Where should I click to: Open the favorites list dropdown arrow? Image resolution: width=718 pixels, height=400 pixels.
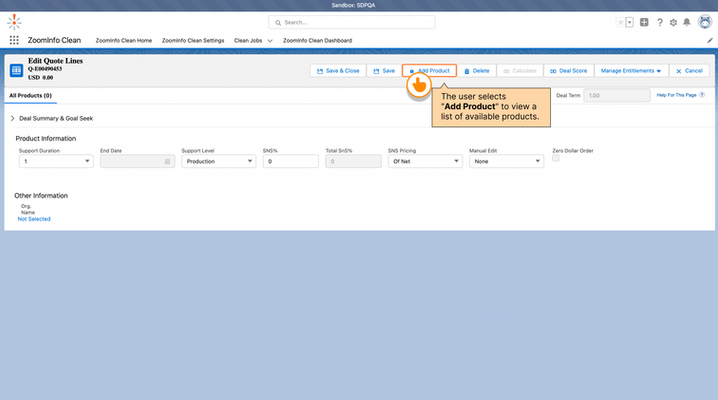pos(630,22)
